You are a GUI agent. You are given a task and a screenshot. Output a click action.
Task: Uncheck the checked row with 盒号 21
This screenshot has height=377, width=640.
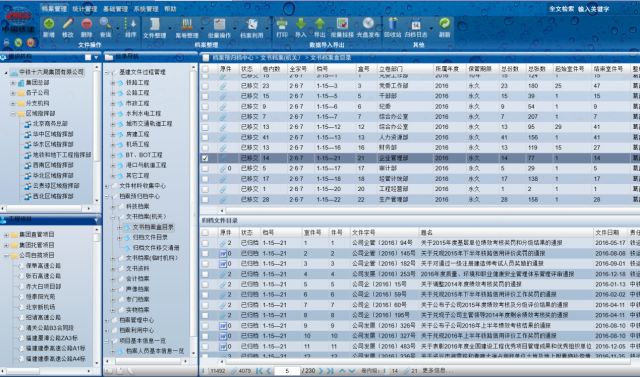(205, 158)
